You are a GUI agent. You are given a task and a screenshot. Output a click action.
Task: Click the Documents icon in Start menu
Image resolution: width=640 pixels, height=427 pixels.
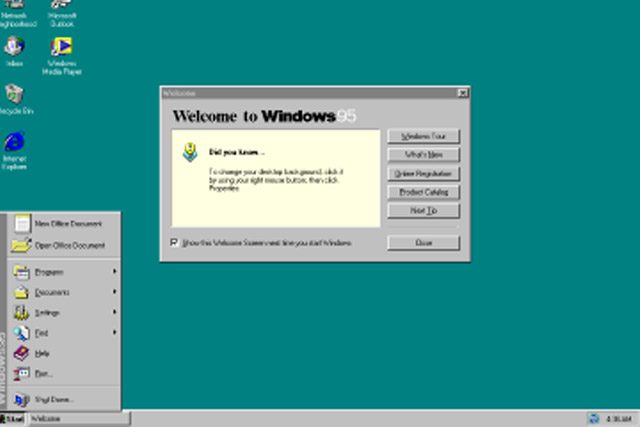click(21, 292)
